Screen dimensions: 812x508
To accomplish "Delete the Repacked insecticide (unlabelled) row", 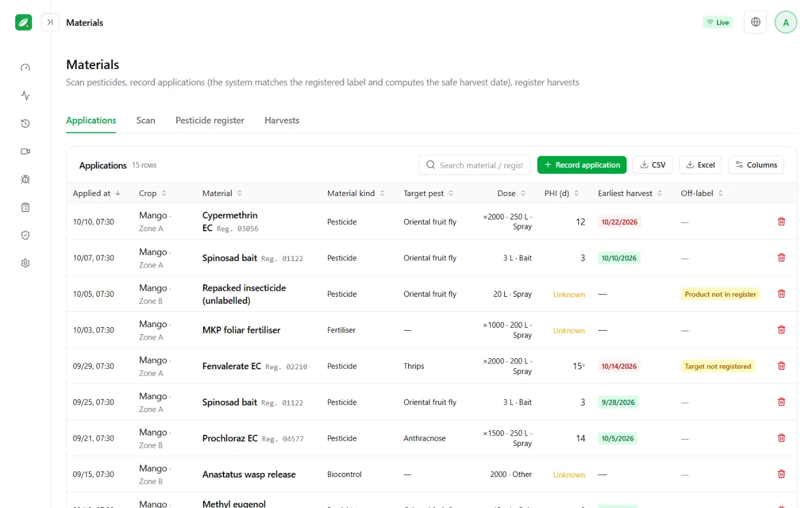I will click(x=781, y=294).
